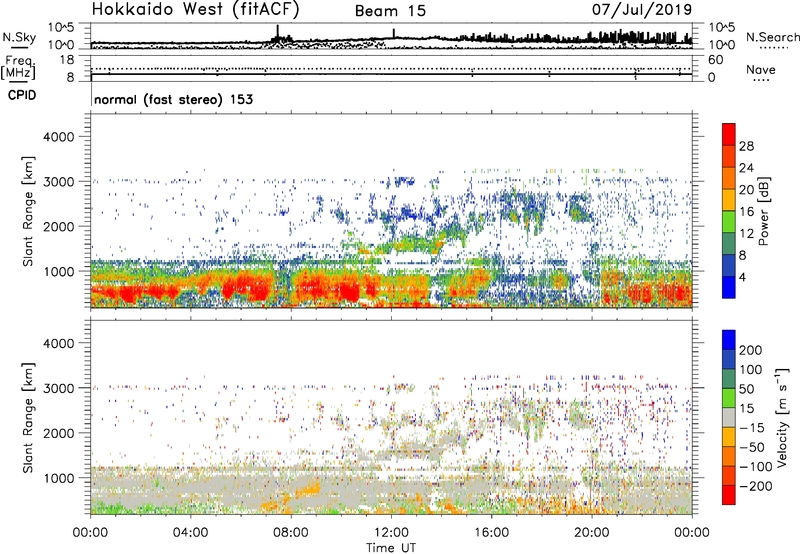Click the tall noise spike near 07:30

point(278,33)
